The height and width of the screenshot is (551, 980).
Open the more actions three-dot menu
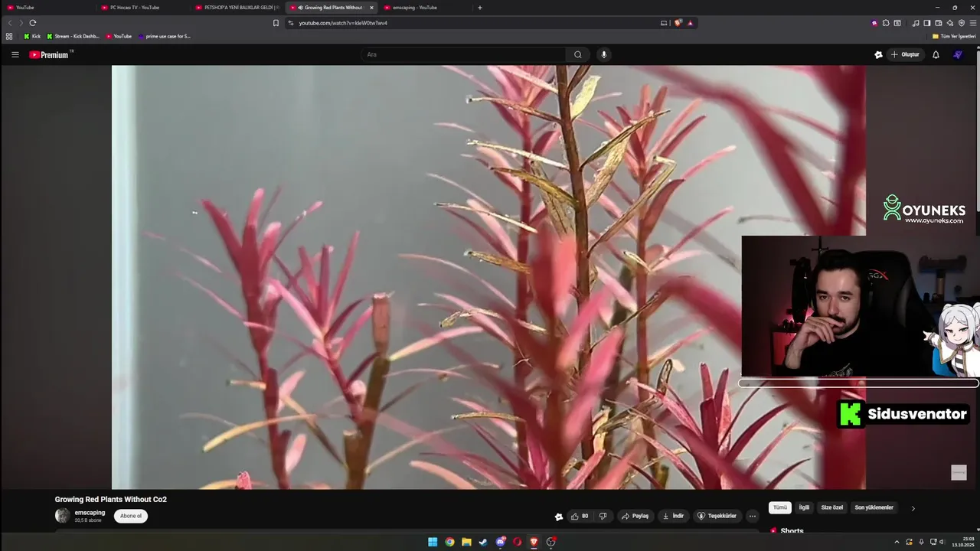752,516
